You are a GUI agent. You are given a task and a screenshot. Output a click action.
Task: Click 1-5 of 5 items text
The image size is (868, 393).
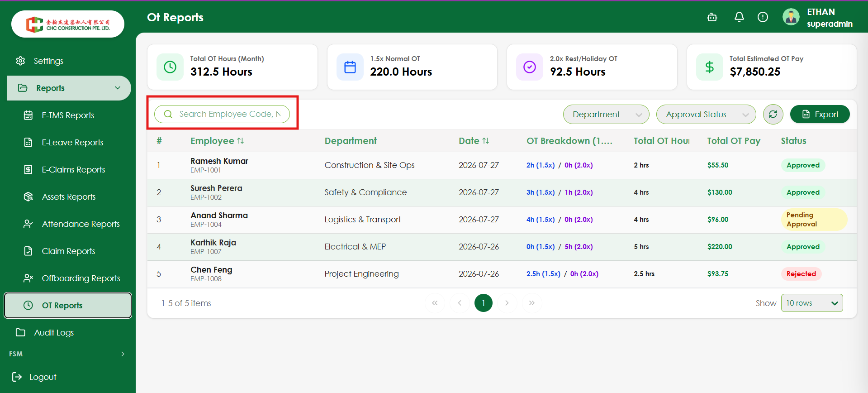click(186, 303)
